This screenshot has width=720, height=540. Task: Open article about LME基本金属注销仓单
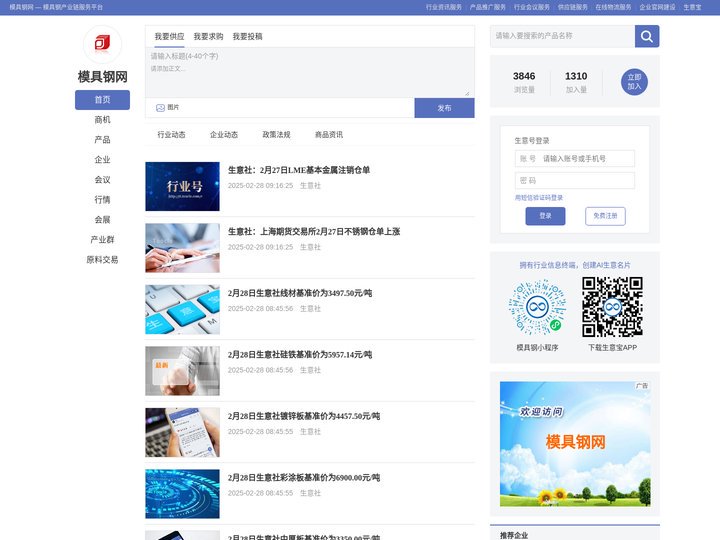(x=299, y=170)
